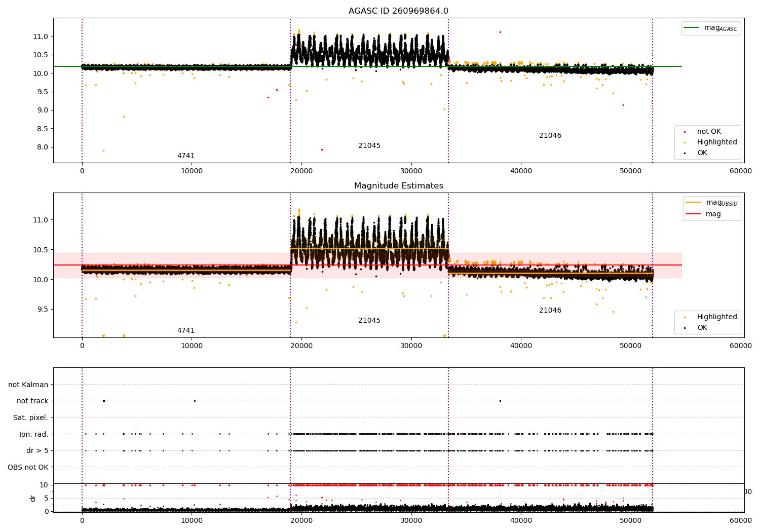
Task: Click obsid label 4741 in AGASC plot
Action: 186,156
